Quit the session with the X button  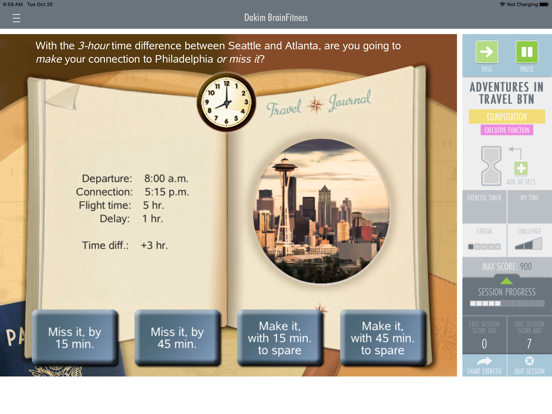(x=529, y=365)
